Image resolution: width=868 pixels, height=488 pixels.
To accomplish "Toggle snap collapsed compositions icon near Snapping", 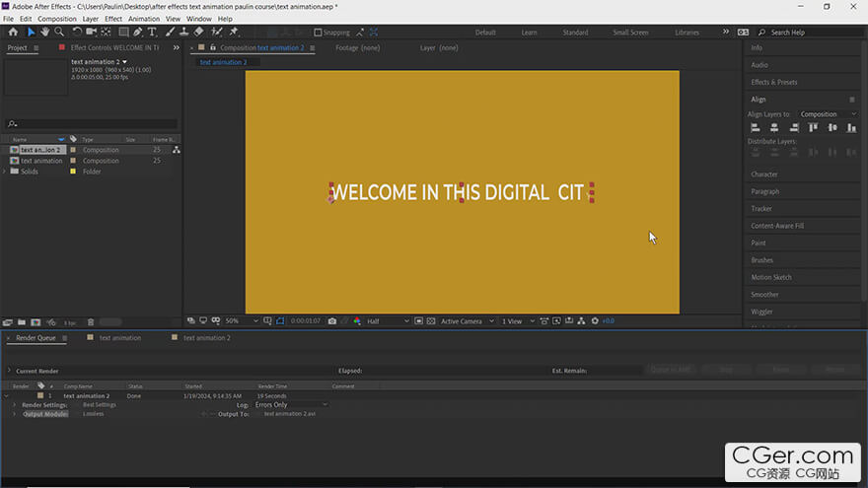I will click(x=374, y=33).
